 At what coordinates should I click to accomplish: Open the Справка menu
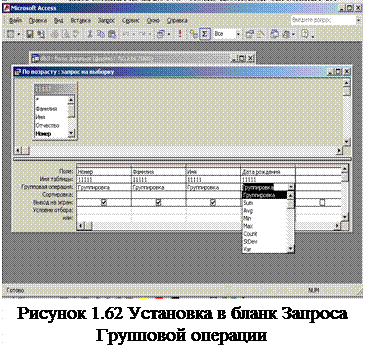tap(177, 20)
